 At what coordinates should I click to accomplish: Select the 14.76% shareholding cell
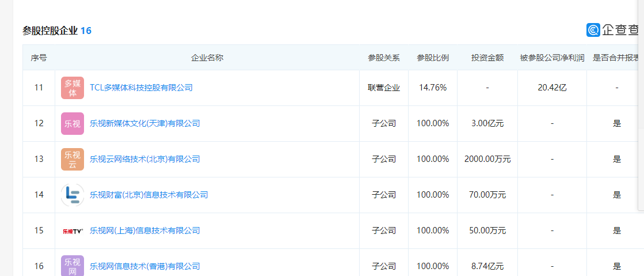(x=432, y=88)
